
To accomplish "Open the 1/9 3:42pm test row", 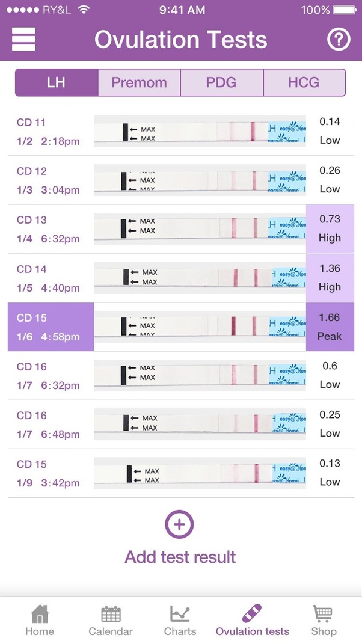I will [181, 474].
